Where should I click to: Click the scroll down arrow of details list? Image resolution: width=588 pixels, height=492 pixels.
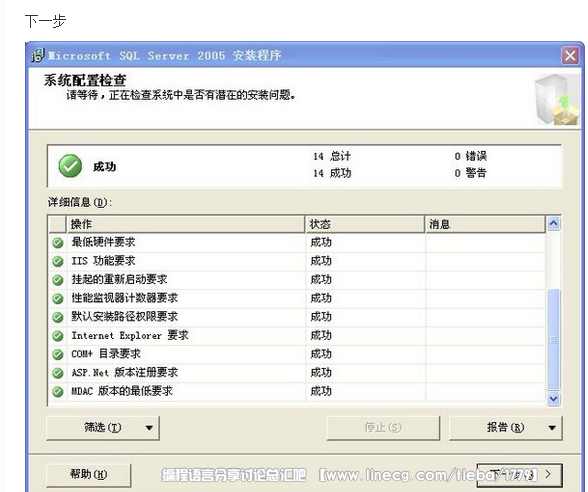554,398
